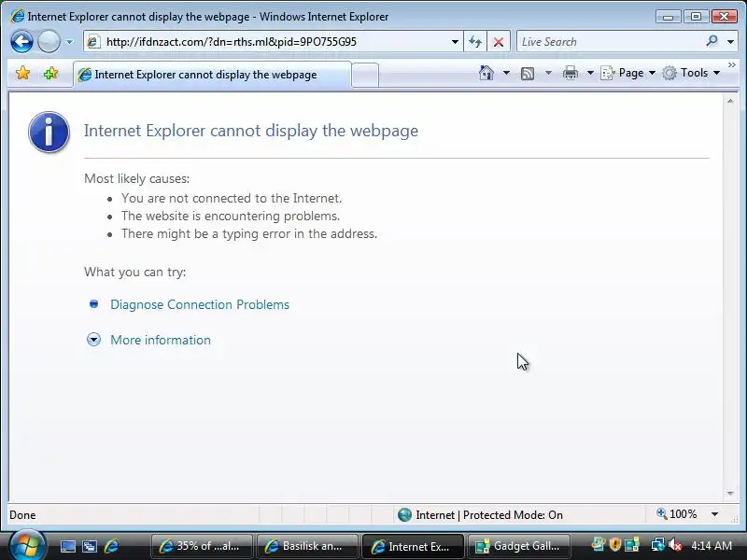The height and width of the screenshot is (560, 747).
Task: Open the Page menu
Action: coord(627,73)
